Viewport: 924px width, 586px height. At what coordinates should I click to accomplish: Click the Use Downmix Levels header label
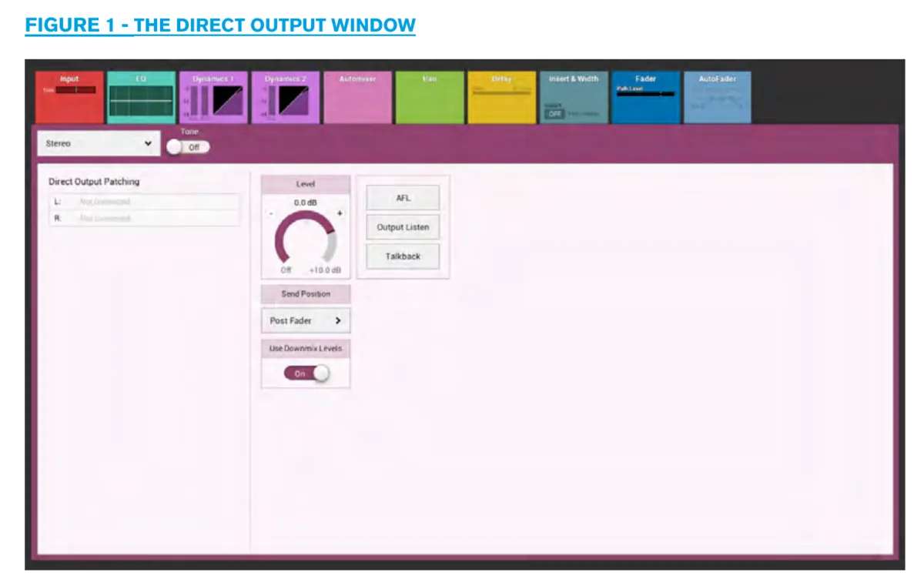click(x=306, y=348)
